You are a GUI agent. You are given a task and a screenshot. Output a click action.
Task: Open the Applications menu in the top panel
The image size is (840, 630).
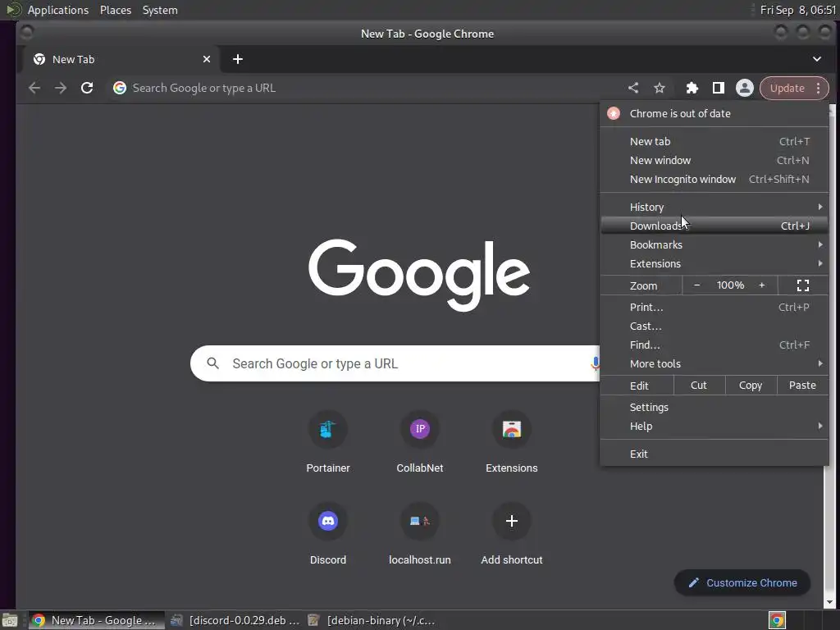tap(58, 10)
